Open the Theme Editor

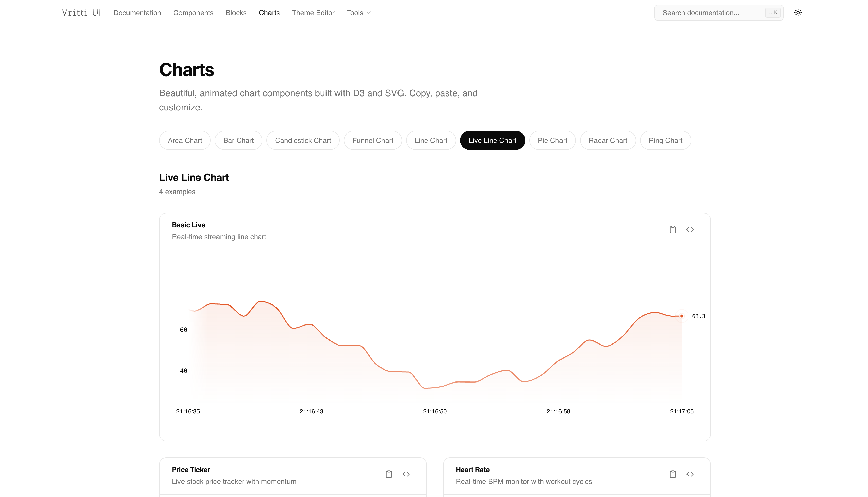tap(313, 13)
